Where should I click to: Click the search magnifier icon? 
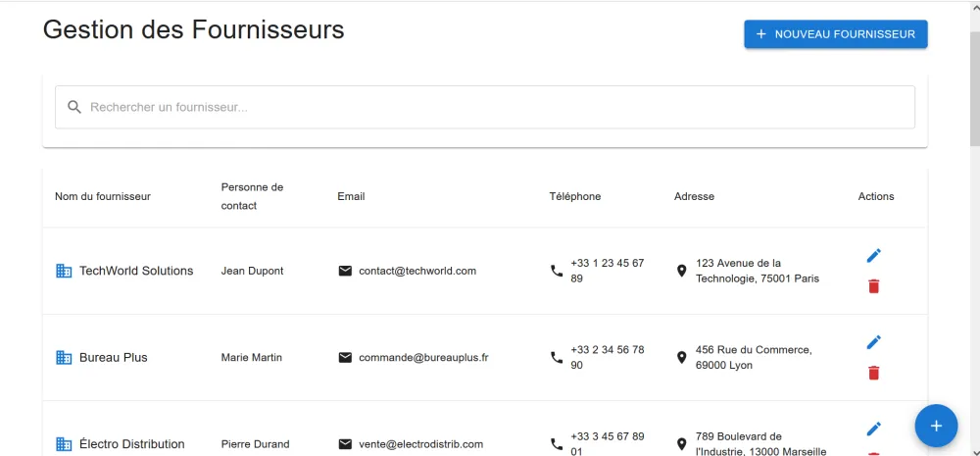click(x=74, y=107)
